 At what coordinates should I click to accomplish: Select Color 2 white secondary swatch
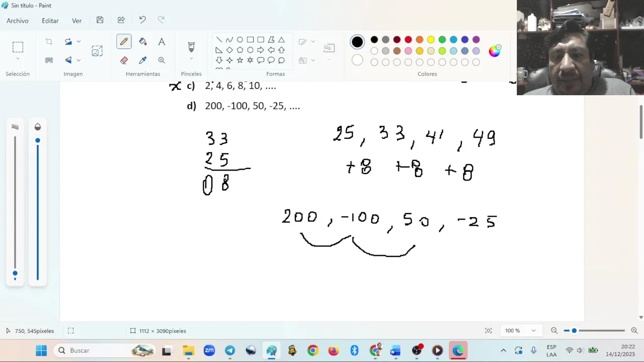pyautogui.click(x=357, y=60)
